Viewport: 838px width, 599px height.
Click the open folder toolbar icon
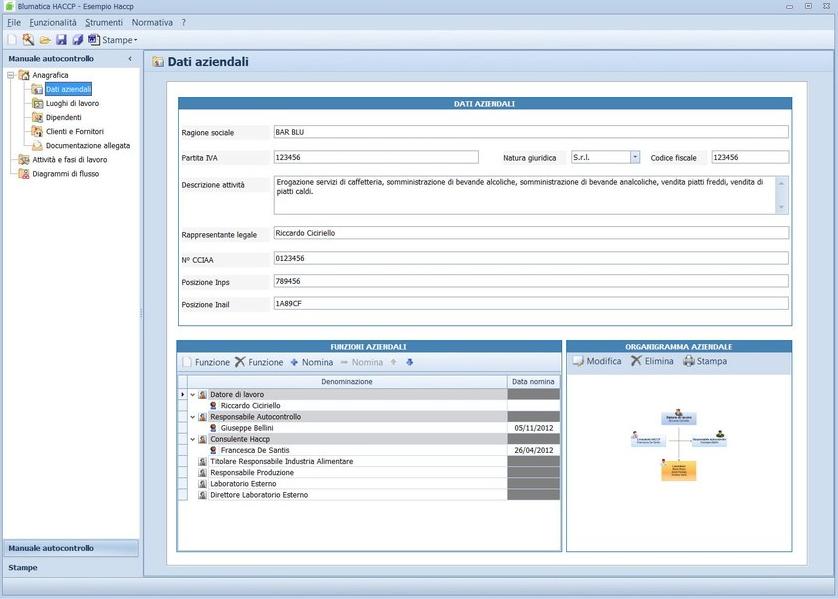tap(45, 40)
